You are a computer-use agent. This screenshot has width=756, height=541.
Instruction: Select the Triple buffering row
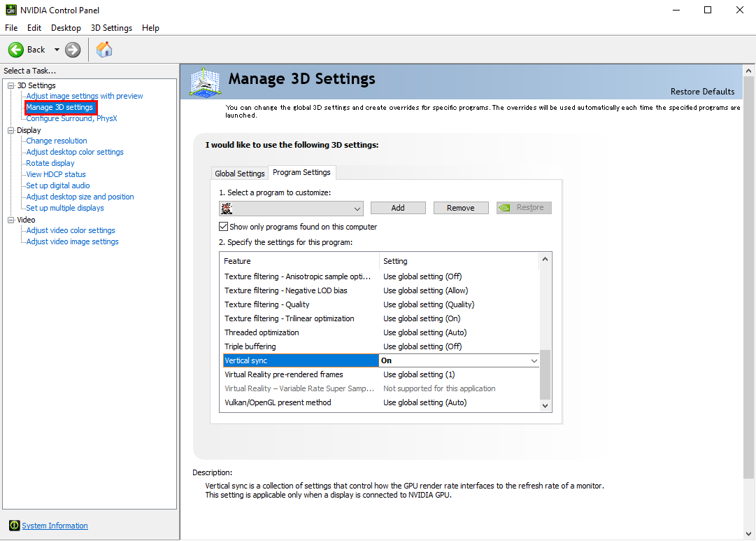(380, 346)
